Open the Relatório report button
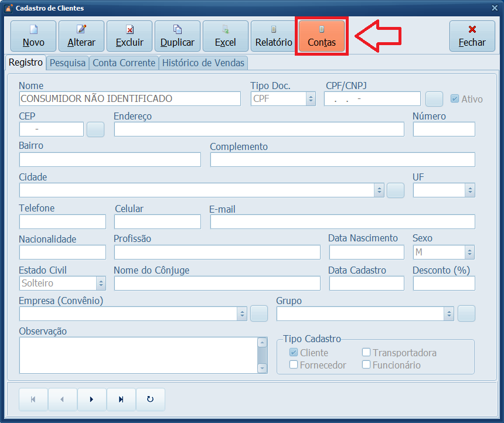The width and height of the screenshot is (504, 423). coord(274,36)
